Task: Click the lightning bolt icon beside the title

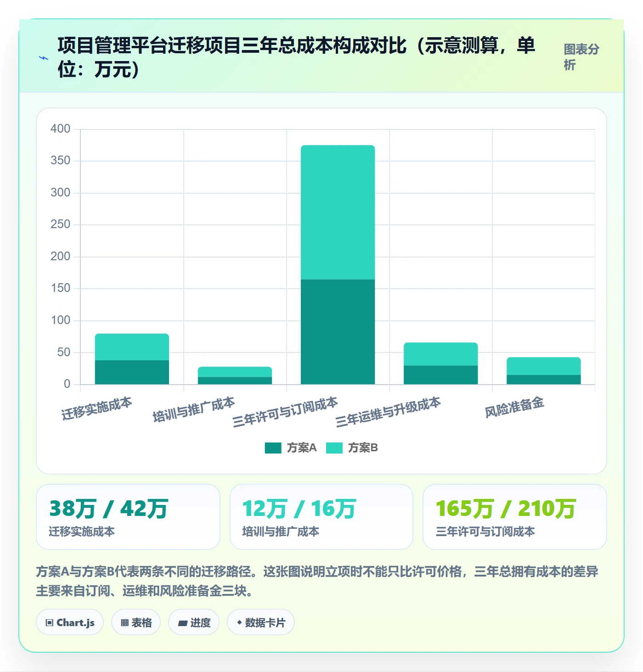Action: pos(44,58)
